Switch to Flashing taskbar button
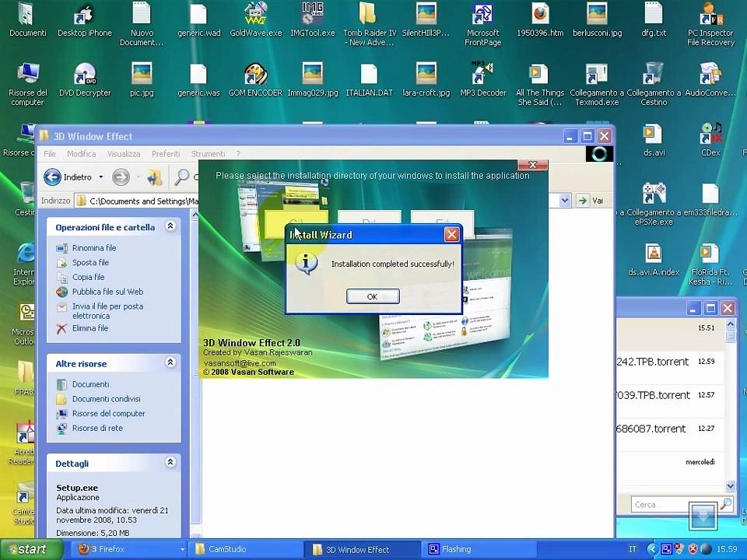The height and width of the screenshot is (560, 747). [479, 549]
